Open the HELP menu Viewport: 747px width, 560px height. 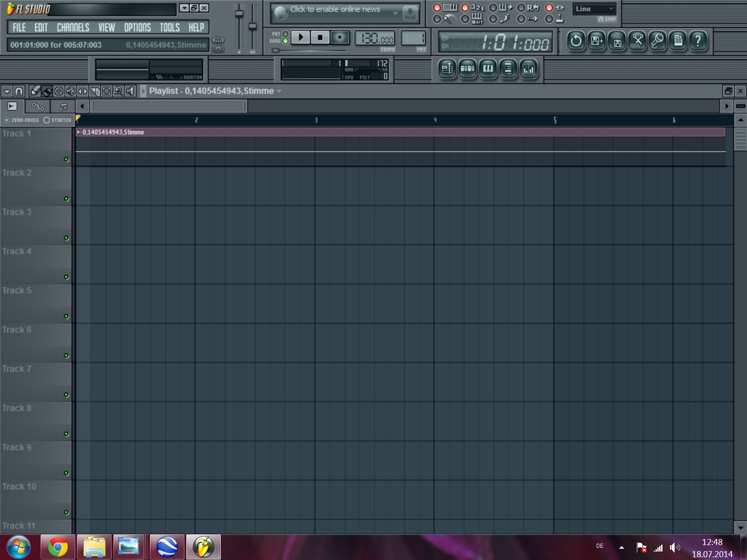tap(196, 28)
